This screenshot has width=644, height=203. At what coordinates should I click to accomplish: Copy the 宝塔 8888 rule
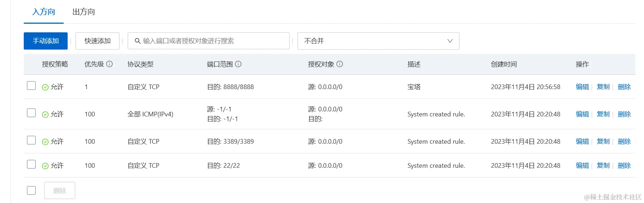603,87
